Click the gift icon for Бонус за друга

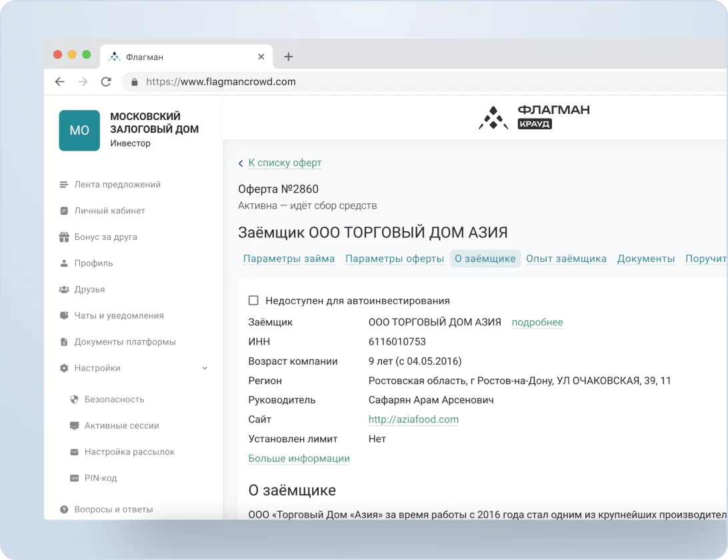click(x=64, y=237)
